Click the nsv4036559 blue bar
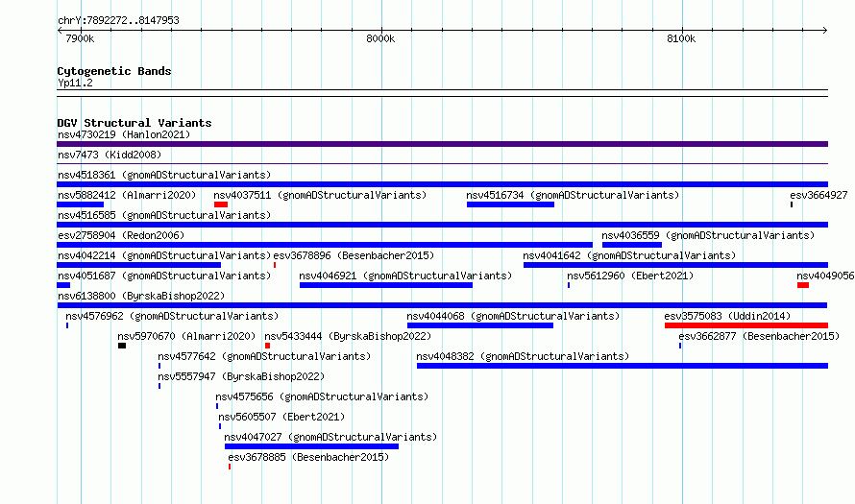 tap(632, 245)
